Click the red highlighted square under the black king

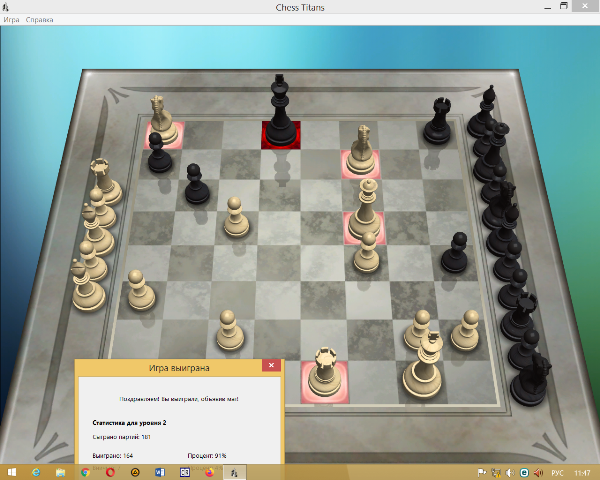280,136
